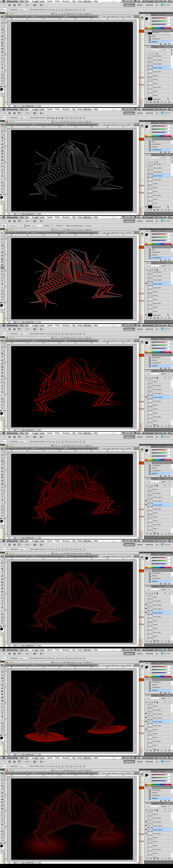
Task: Uncheck Contiguous in the paint bucket options bar
Action: [76, 226]
